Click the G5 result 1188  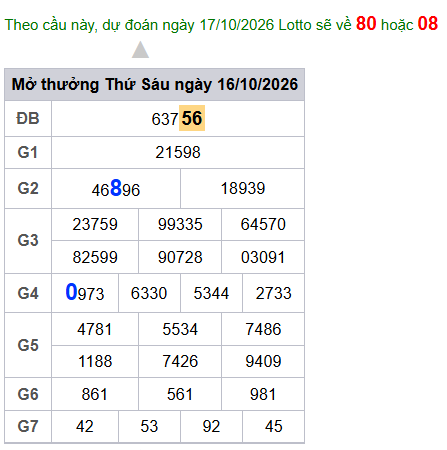[x=95, y=361]
